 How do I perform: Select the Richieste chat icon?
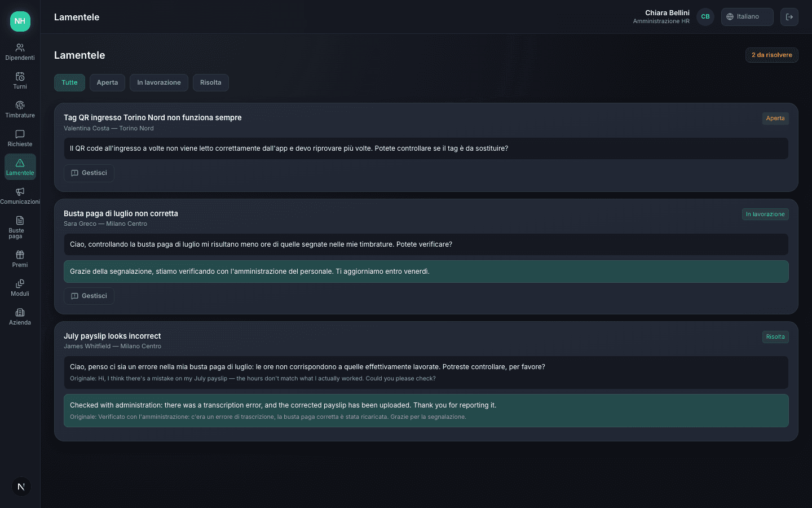coord(20,134)
